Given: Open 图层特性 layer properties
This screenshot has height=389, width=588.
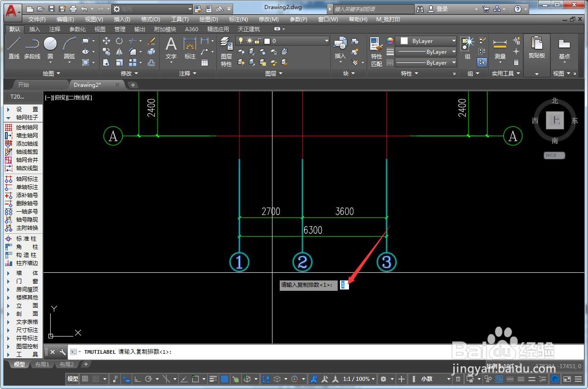Looking at the screenshot, I should pos(226,52).
